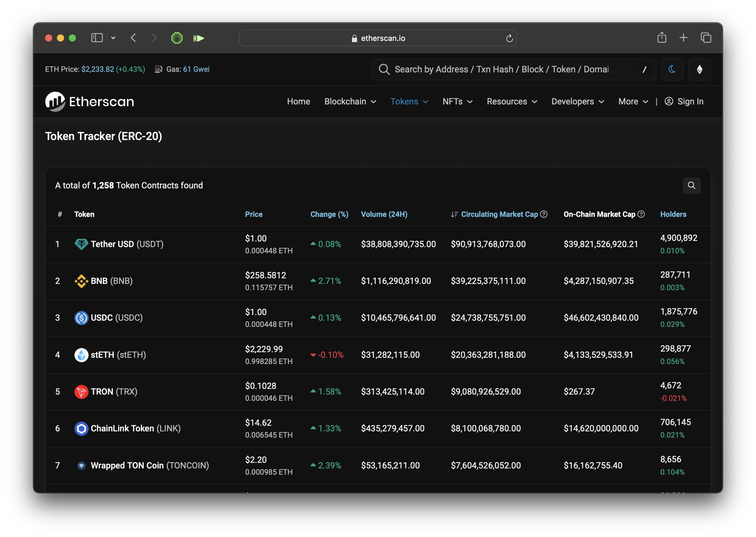Show the tab overview
The image size is (756, 537).
706,38
